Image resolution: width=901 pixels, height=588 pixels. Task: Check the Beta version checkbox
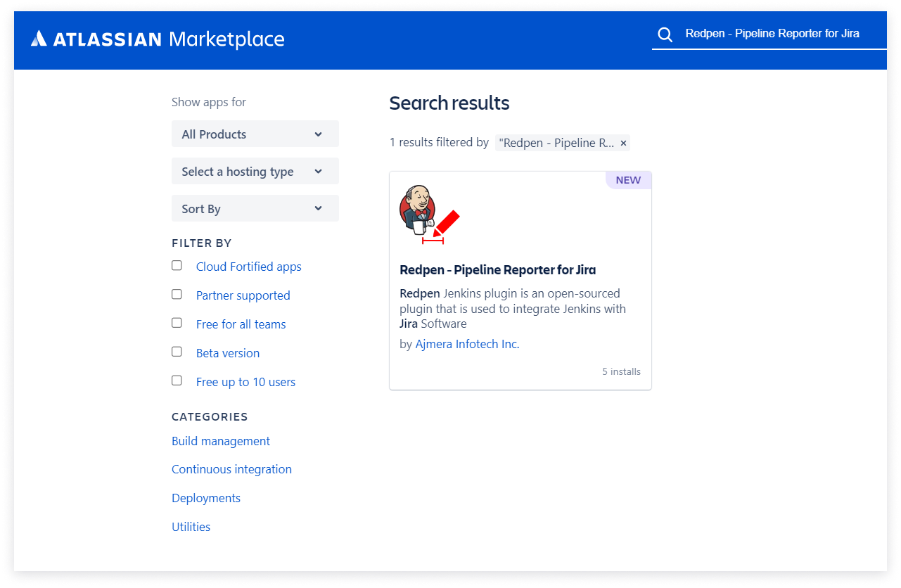[x=177, y=352]
